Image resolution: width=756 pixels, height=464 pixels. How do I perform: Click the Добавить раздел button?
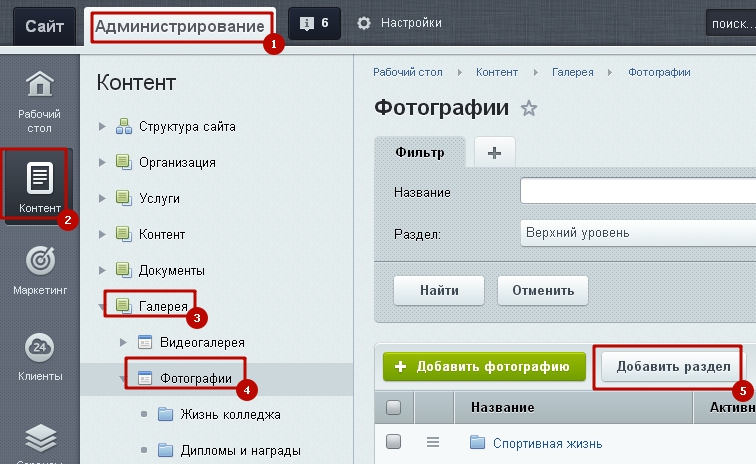tap(672, 367)
